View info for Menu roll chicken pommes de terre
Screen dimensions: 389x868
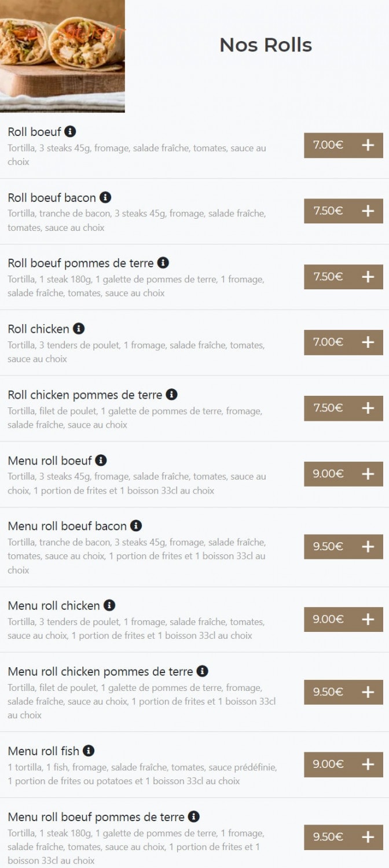(202, 671)
